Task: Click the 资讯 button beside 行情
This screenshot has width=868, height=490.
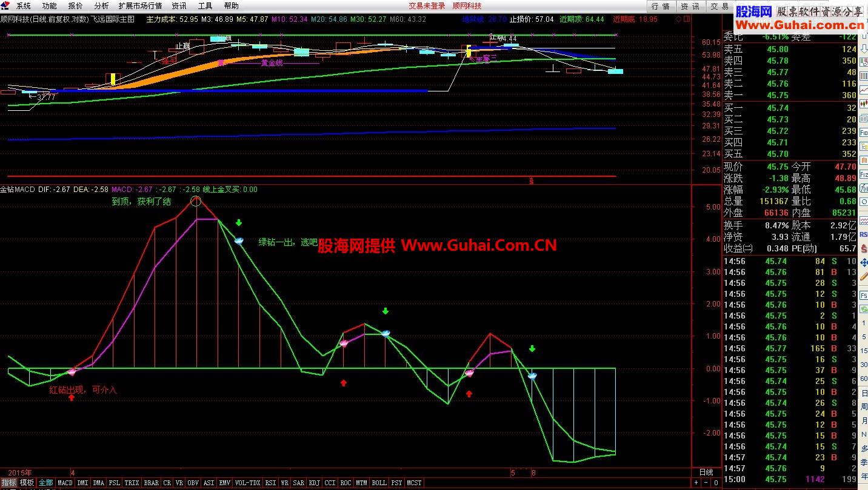Action: (x=690, y=6)
